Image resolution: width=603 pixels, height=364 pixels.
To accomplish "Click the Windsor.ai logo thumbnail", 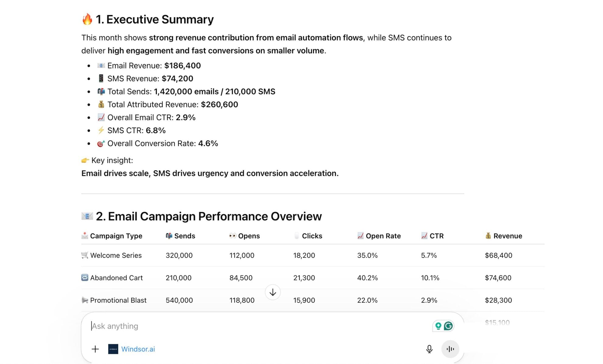I will point(112,349).
